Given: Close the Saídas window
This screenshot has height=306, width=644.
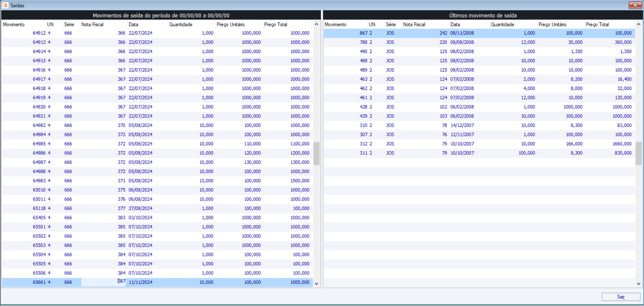Looking at the screenshot, I should click(x=635, y=5).
